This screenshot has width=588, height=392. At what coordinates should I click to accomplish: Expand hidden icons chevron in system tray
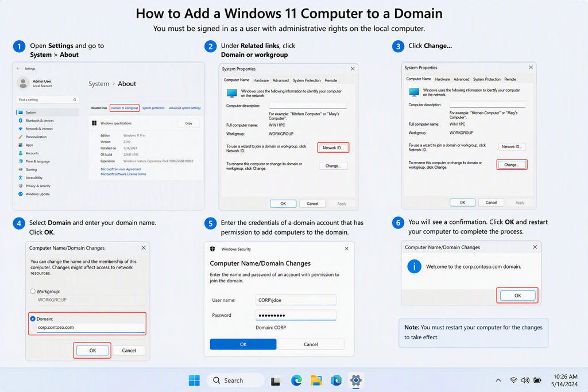498,381
